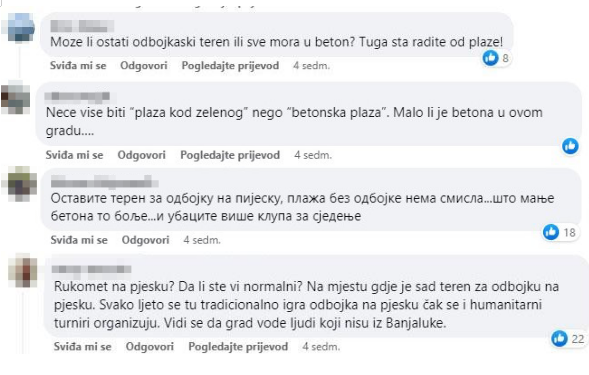Open the like reactions showing 22
The width and height of the screenshot is (589, 375).
tap(568, 339)
